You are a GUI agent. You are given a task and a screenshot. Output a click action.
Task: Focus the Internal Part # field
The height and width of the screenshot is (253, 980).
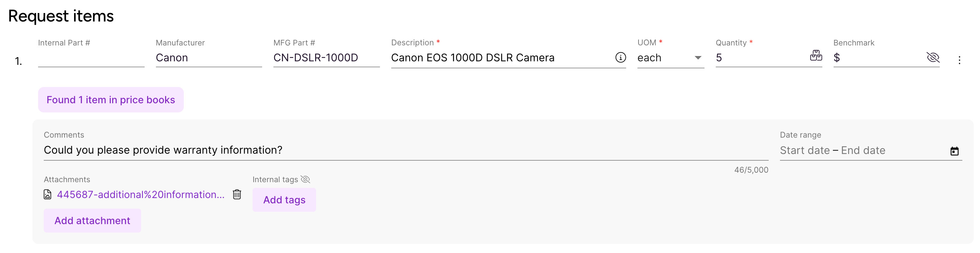pos(91,58)
